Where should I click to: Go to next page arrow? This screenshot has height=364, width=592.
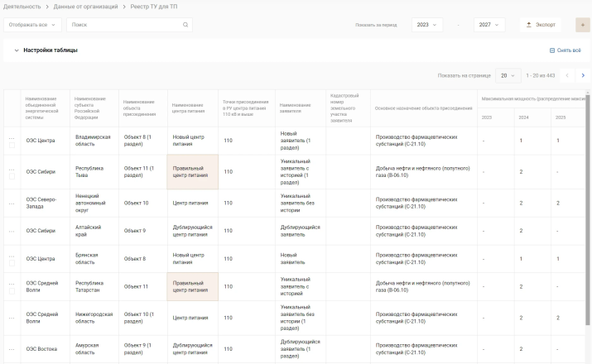coord(582,75)
